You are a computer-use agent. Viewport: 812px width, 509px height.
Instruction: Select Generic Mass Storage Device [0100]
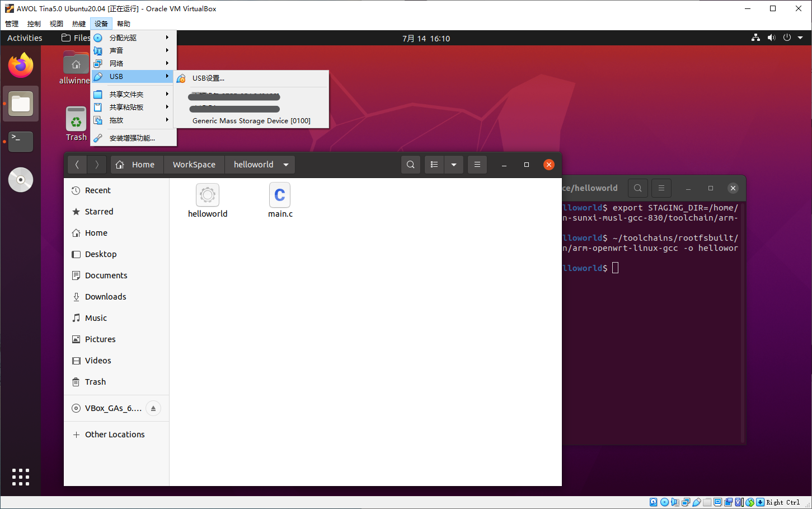(251, 121)
